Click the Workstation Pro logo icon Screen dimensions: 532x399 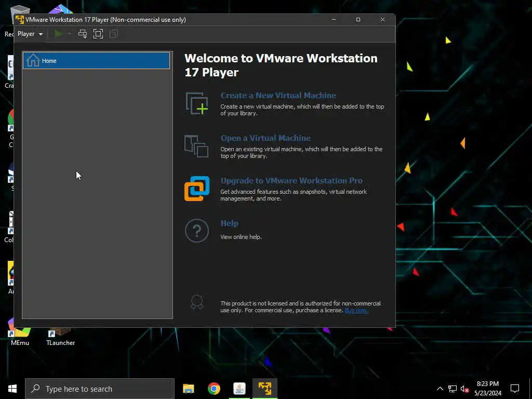197,189
